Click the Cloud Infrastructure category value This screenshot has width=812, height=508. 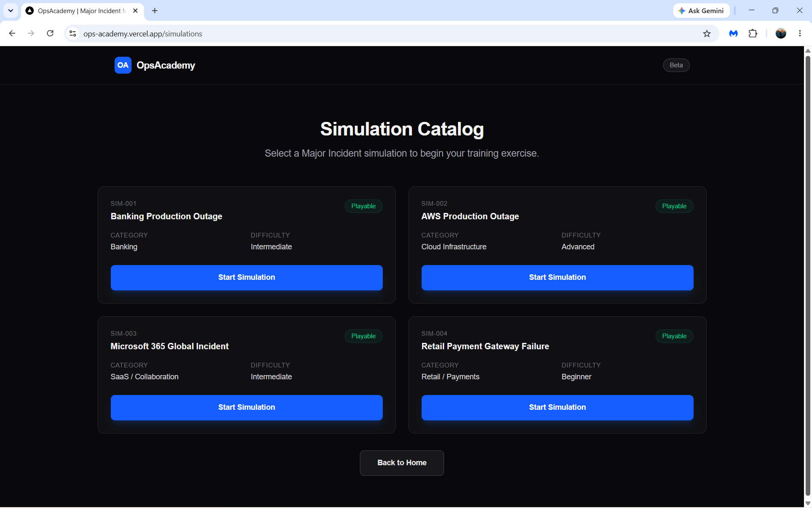click(x=454, y=247)
